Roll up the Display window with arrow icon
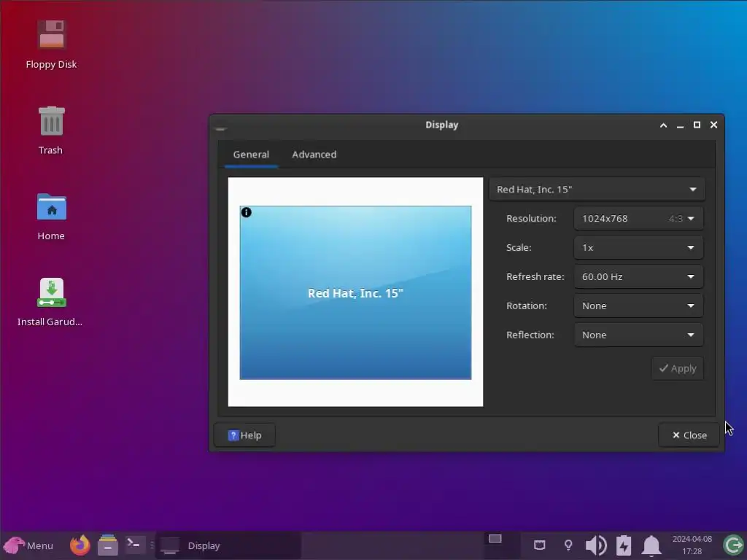This screenshot has width=747, height=560. [663, 125]
